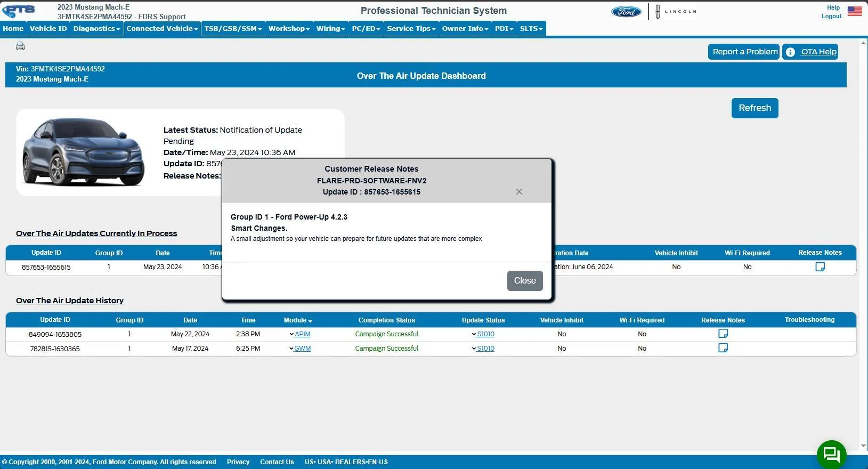868x469 pixels.
Task: Click the Completion Status column header
Action: [387, 320]
